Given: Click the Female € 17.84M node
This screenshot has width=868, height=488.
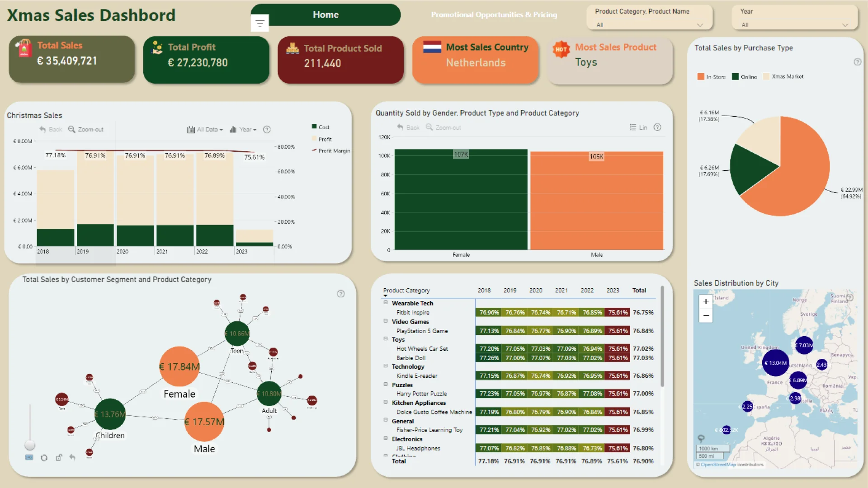Looking at the screenshot, I should coord(179,366).
